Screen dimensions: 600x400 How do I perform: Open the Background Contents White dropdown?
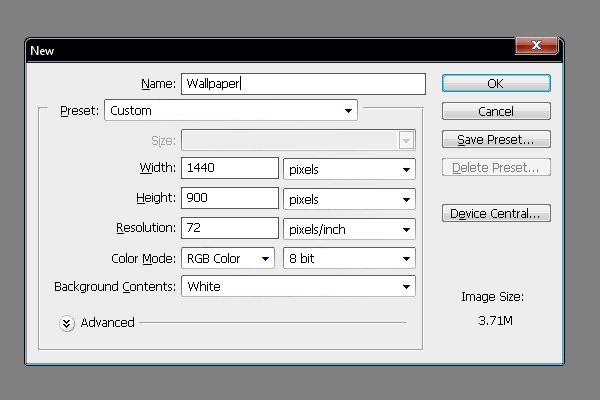coord(298,286)
